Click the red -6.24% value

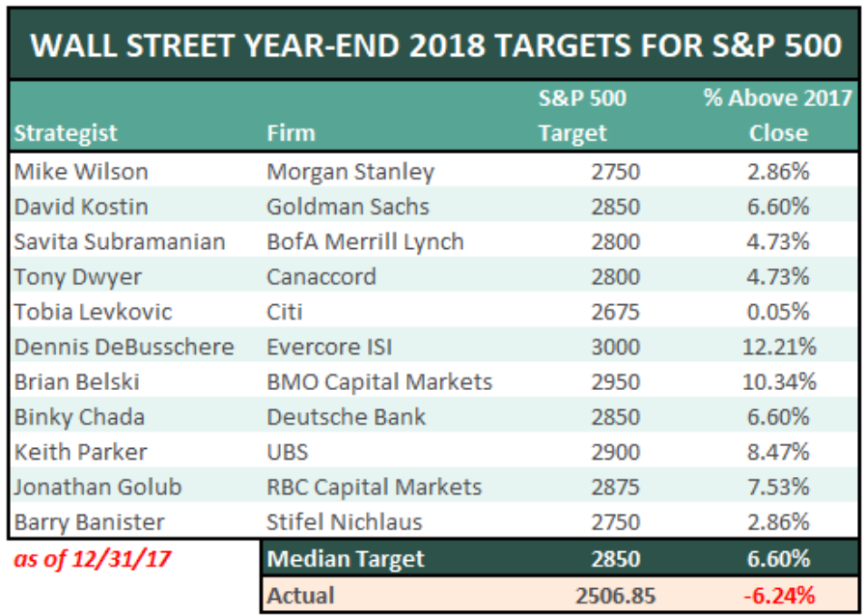point(779,596)
